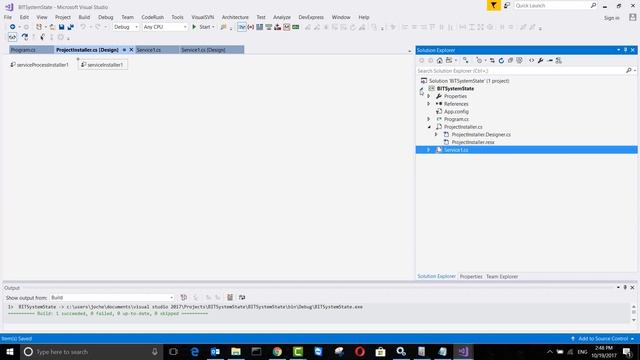Screen dimensions: 640x360
Task: Open the DevExpress menu
Action: click(x=311, y=17)
